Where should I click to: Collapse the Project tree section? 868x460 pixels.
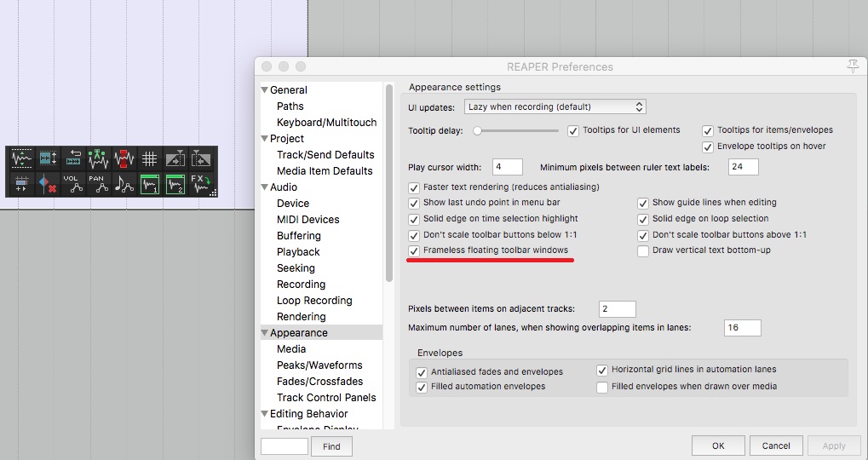265,138
